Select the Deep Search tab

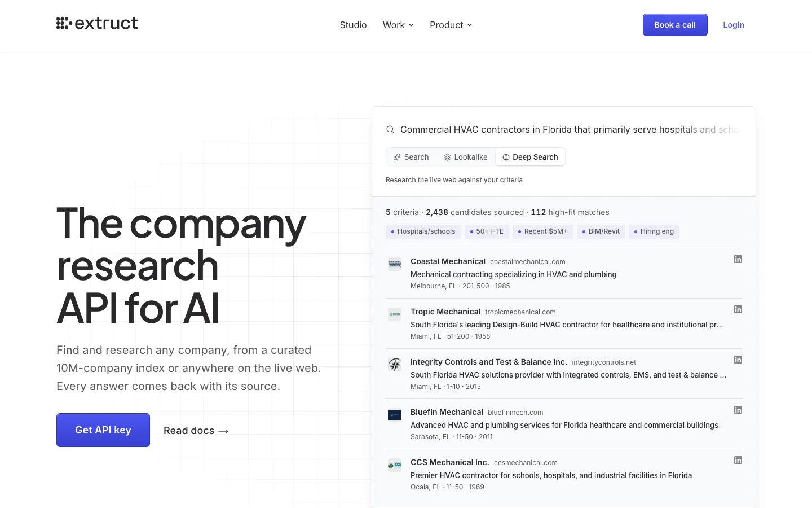pyautogui.click(x=530, y=157)
